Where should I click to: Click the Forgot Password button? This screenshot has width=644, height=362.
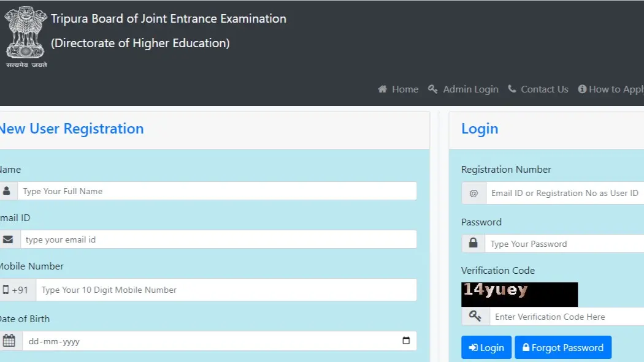563,347
